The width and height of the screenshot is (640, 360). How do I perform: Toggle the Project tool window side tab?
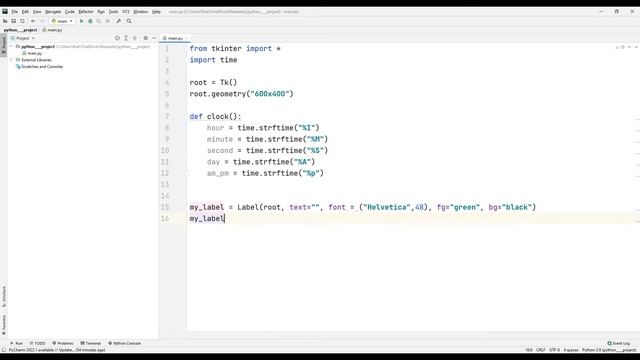pos(4,44)
